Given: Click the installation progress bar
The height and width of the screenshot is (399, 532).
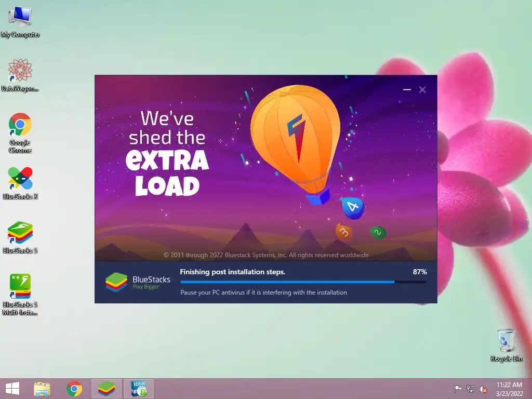Looking at the screenshot, I should [x=303, y=282].
